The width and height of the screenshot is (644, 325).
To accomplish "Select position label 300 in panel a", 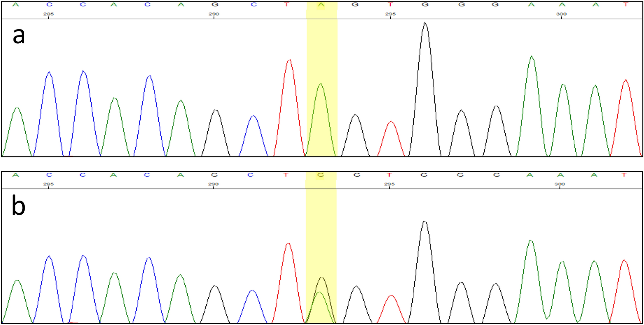I will pos(561,14).
